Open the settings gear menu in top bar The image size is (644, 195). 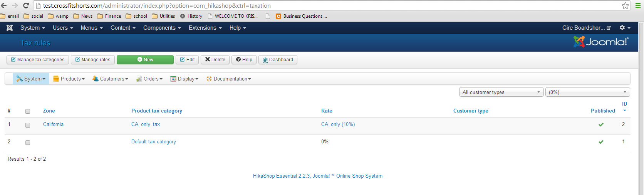tap(625, 28)
